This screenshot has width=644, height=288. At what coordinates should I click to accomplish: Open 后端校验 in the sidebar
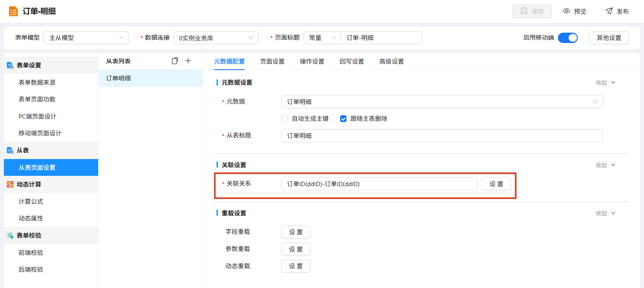[51, 270]
